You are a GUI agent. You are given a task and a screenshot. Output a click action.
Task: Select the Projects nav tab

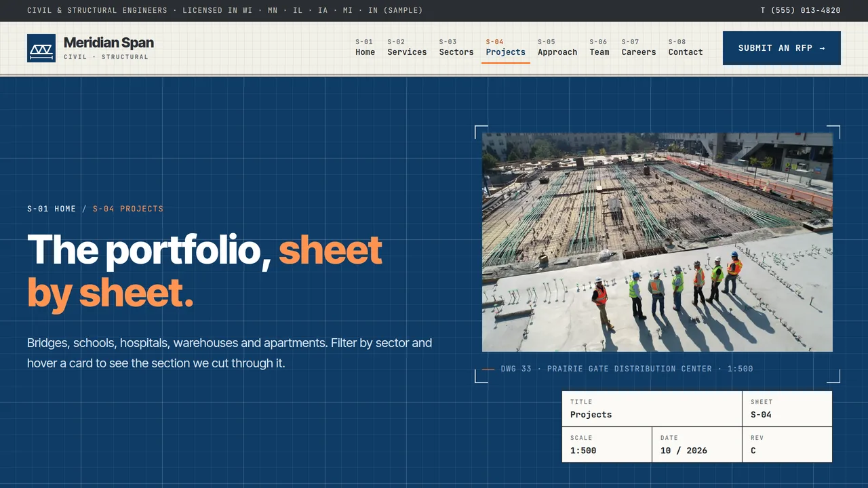click(506, 47)
